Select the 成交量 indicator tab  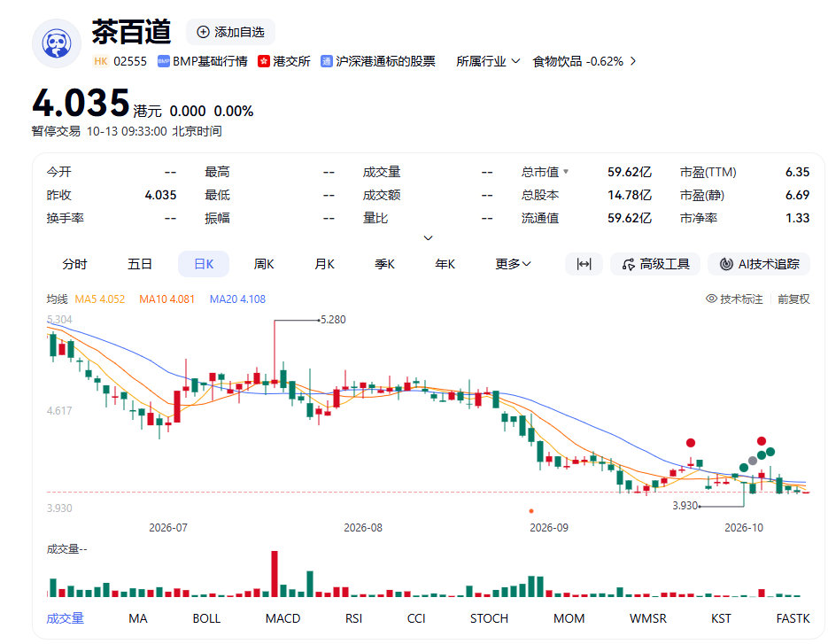[x=65, y=618]
